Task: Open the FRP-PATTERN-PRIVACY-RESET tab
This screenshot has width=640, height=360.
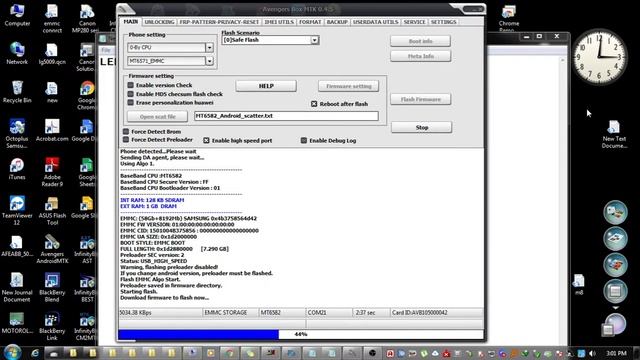Action: (x=219, y=22)
